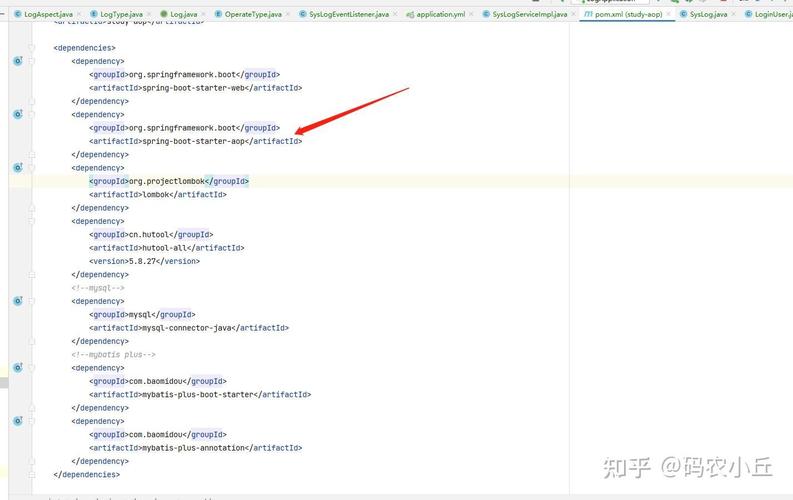This screenshot has height=500, width=793.
Task: Click the class icon on SysLogEventListener.java tab
Action: 302,14
